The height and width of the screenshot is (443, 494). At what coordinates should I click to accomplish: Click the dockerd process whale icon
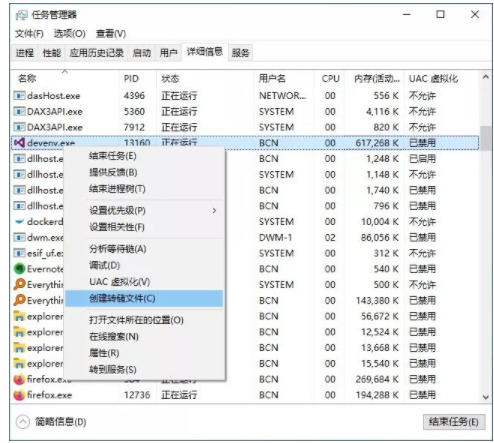tap(19, 221)
